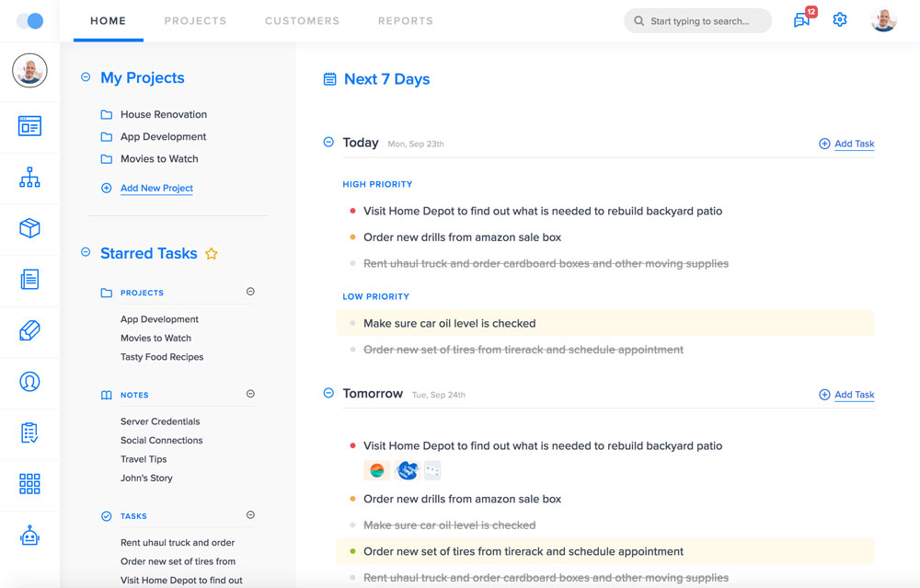This screenshot has height=588, width=920.
Task: Click the star next to Starred Tasks
Action: (212, 254)
